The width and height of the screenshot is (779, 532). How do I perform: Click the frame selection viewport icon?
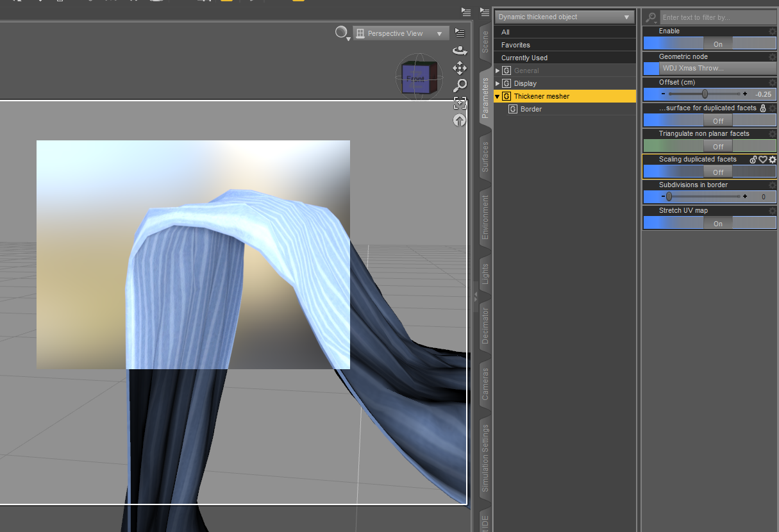[x=460, y=103]
